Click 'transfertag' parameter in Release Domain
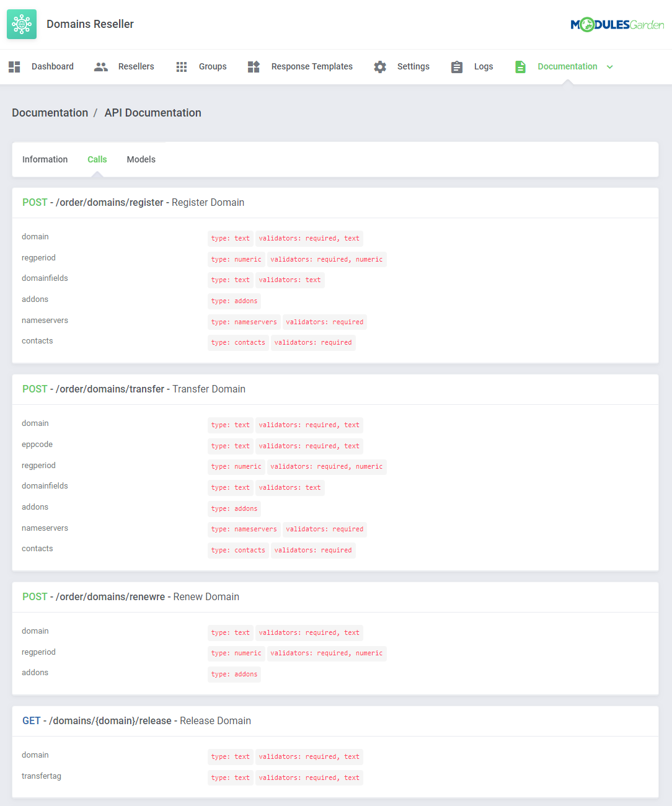672x806 pixels. (42, 776)
